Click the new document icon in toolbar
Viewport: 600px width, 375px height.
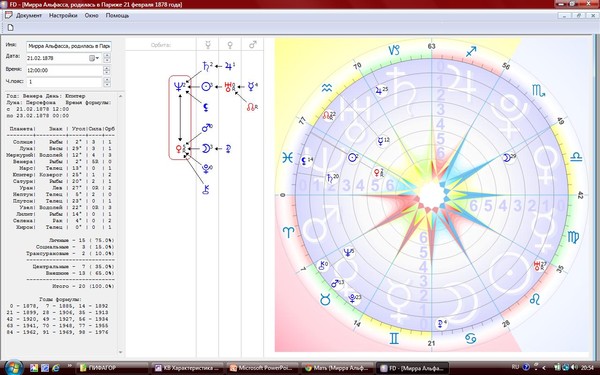(x=11, y=28)
